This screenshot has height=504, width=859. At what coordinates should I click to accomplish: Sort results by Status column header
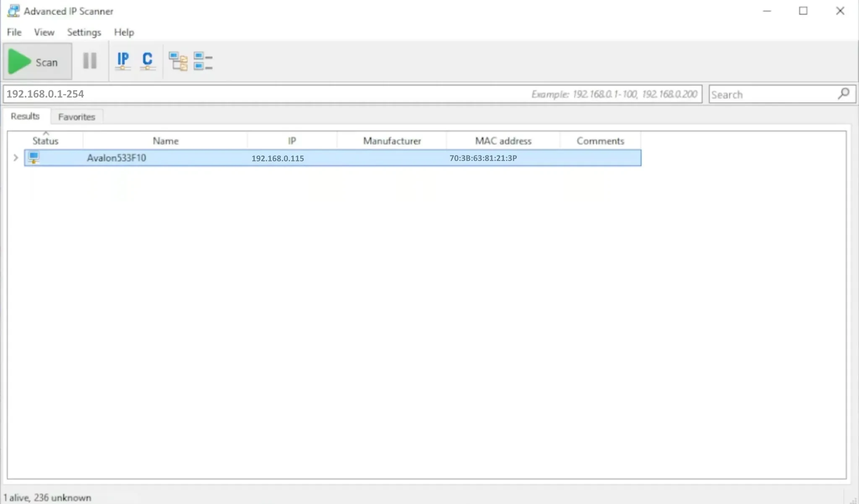click(x=45, y=141)
